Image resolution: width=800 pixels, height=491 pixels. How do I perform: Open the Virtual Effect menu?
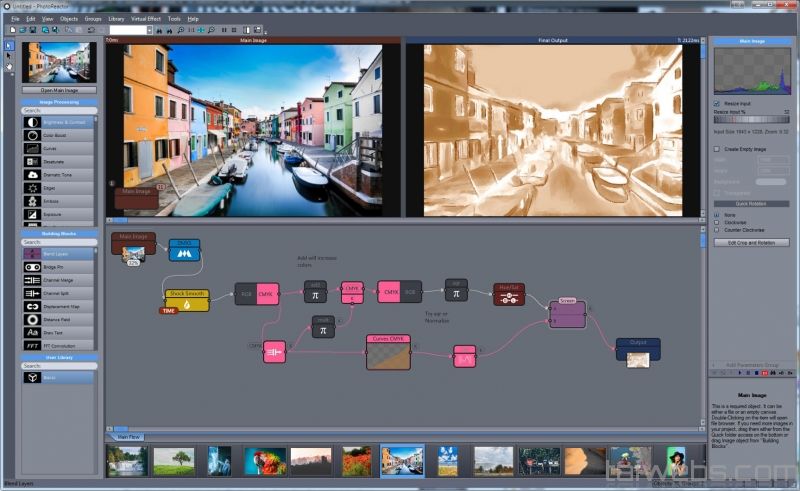point(146,18)
